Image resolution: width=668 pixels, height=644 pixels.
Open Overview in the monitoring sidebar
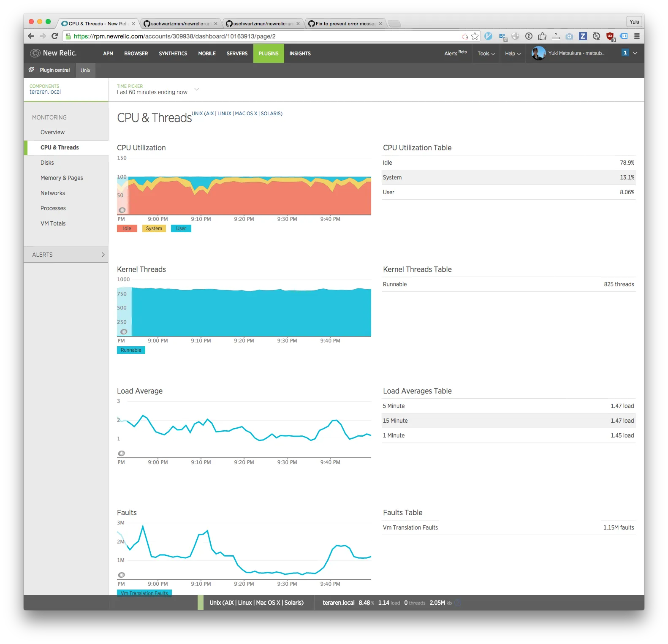pyautogui.click(x=52, y=132)
